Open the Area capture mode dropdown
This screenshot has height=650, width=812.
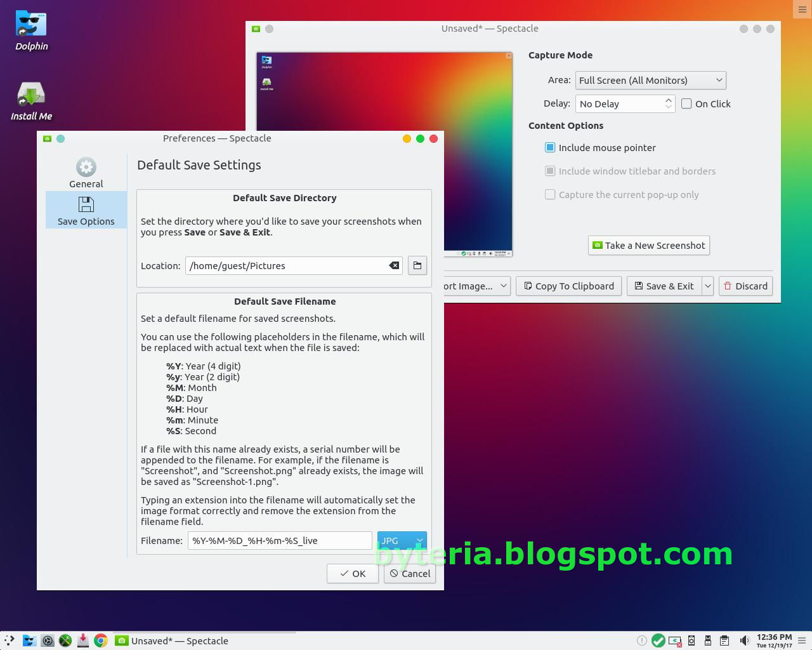[650, 80]
